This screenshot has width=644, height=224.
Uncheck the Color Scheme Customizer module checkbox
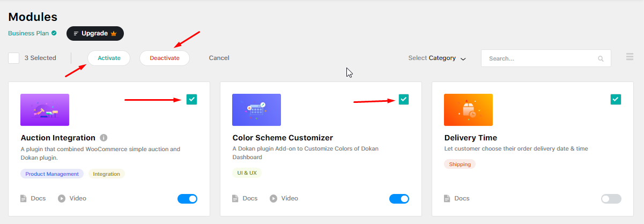point(403,99)
